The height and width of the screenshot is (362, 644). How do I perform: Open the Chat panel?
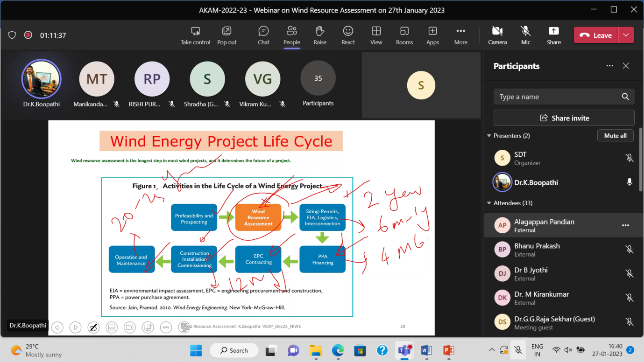tap(263, 35)
